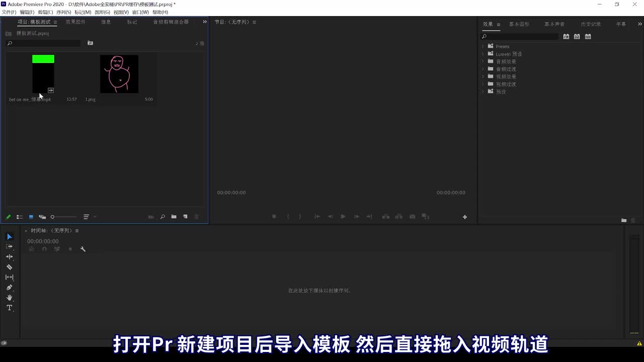This screenshot has height=362, width=644.
Task: Open the 序列(S) menu
Action: [x=64, y=12]
